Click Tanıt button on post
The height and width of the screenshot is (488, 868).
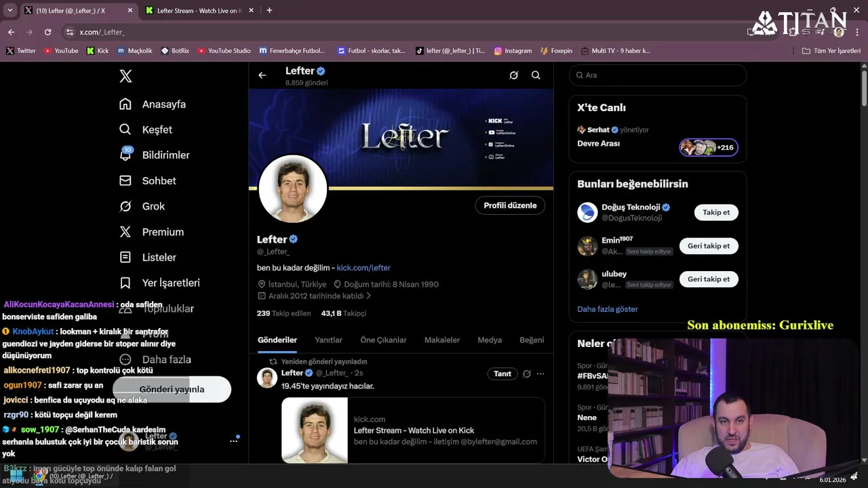click(502, 373)
